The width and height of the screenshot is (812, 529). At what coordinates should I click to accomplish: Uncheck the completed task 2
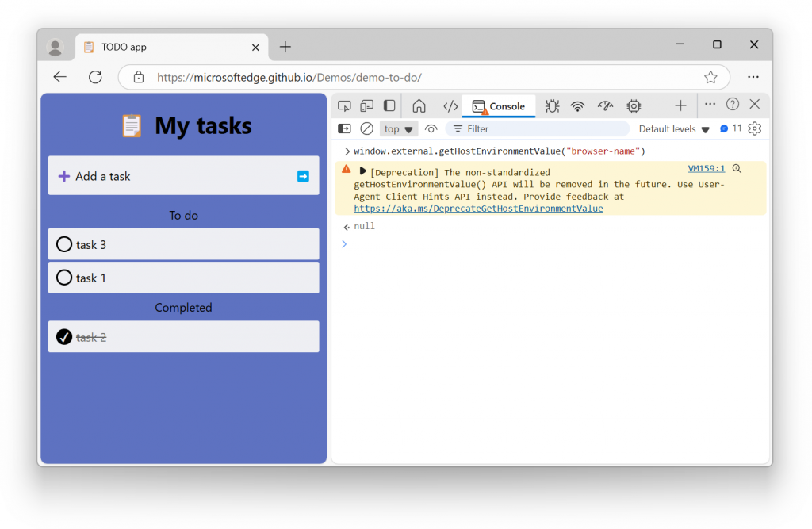point(64,337)
